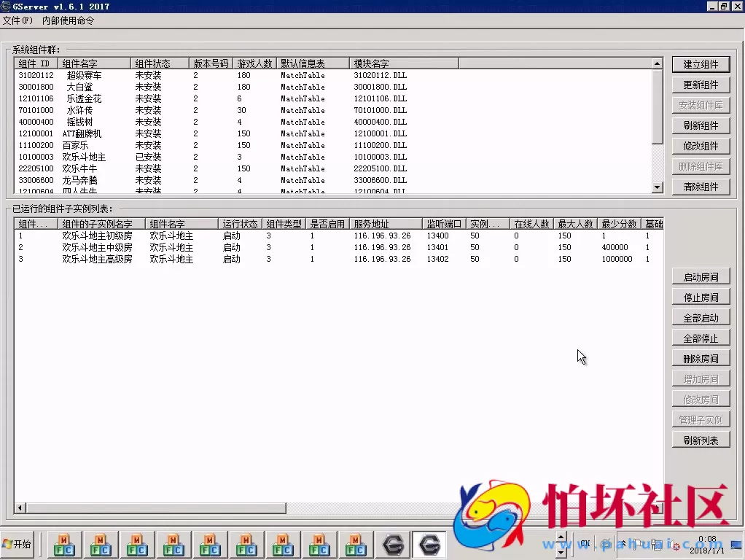The image size is (745, 560).
Task: Select the 百家乐 component row
Action: [75, 145]
